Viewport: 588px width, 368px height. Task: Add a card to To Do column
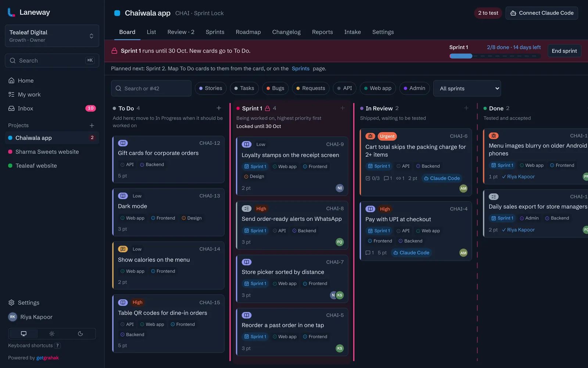pos(219,108)
